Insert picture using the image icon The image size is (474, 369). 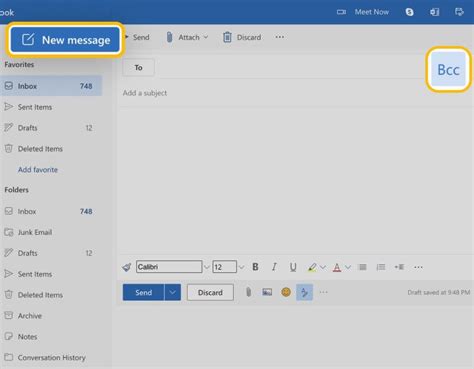click(267, 292)
